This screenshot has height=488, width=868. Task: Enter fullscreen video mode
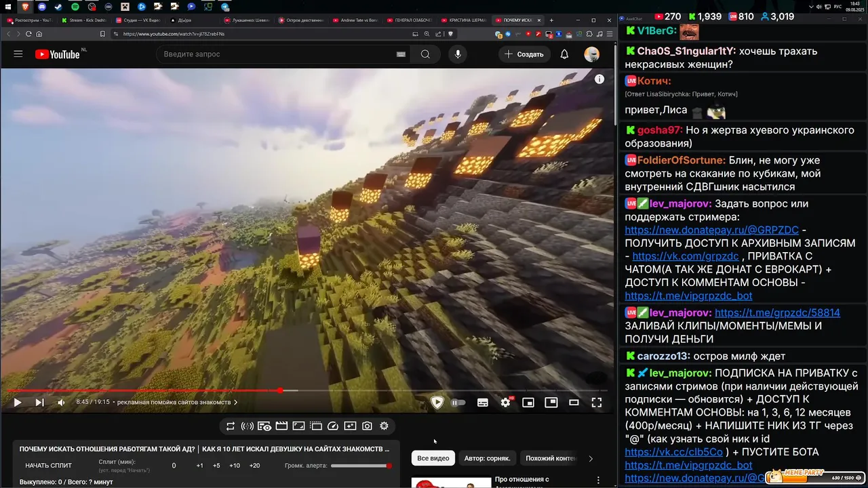click(x=597, y=403)
